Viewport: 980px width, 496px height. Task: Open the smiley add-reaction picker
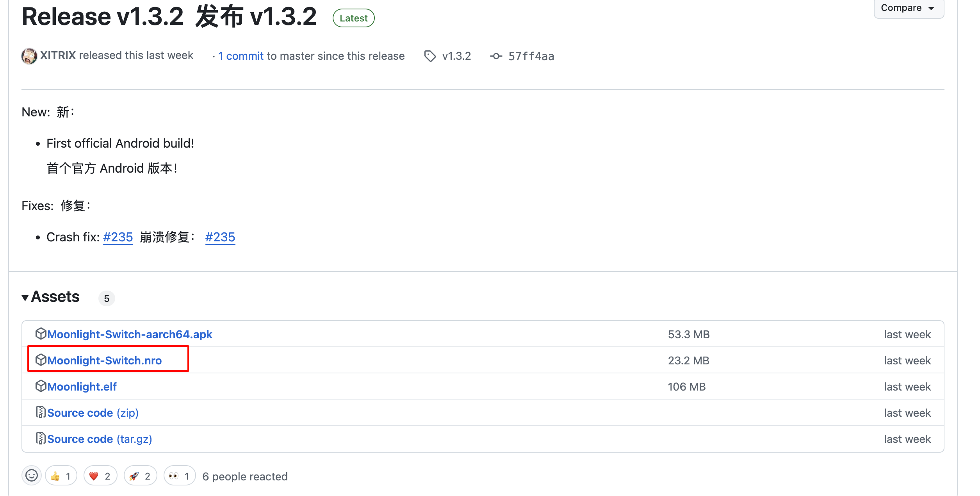pyautogui.click(x=32, y=476)
